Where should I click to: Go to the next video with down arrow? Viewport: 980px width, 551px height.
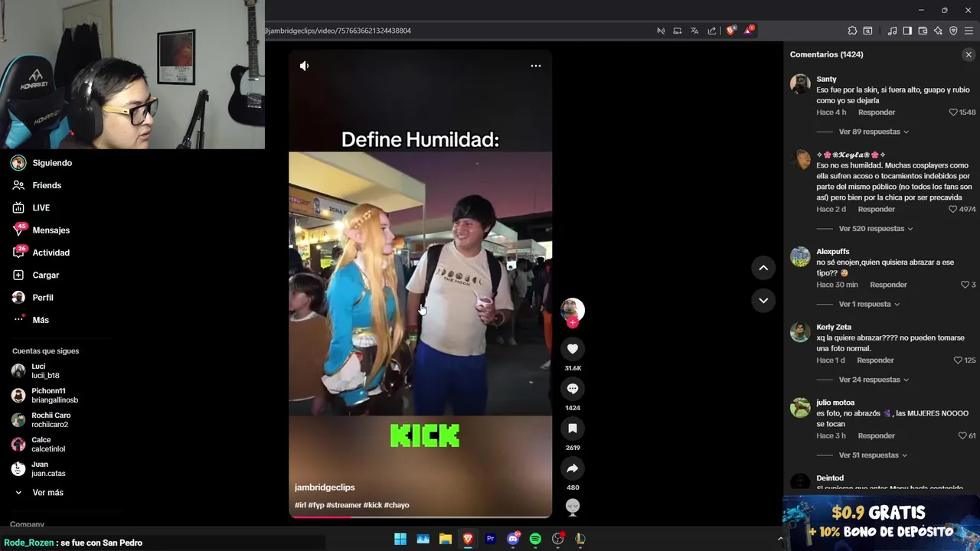point(763,301)
